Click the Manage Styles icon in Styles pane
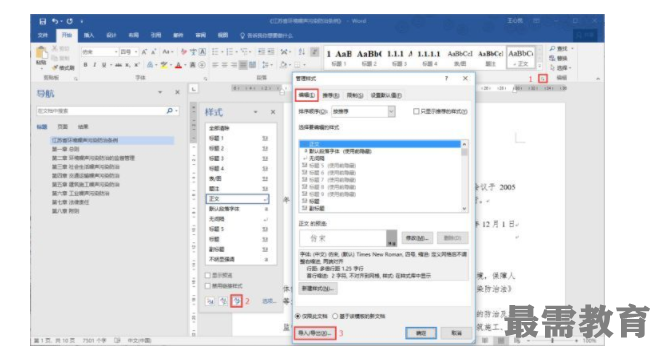The width and height of the screenshot is (656, 361). point(237,301)
